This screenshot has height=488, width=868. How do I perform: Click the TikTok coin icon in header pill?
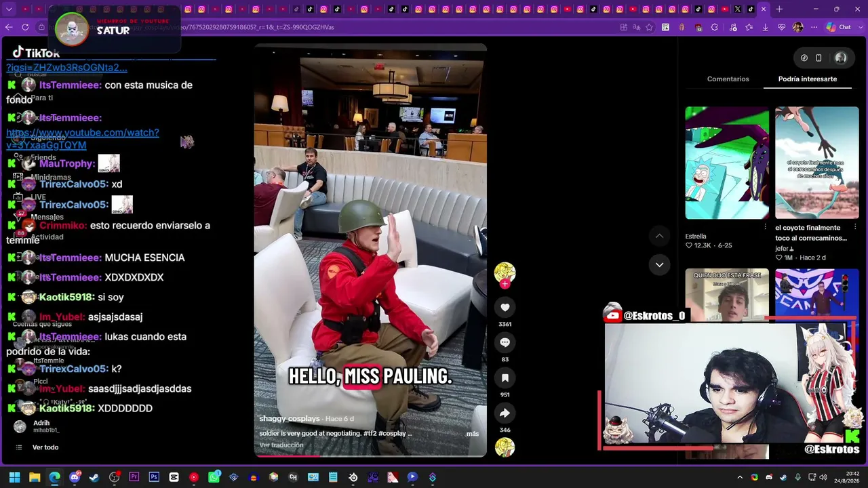pos(804,58)
